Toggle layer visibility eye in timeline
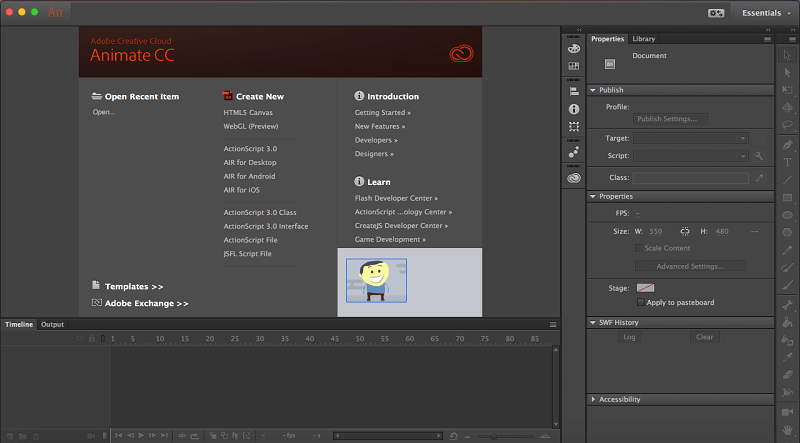Image resolution: width=800 pixels, height=443 pixels. (x=80, y=338)
